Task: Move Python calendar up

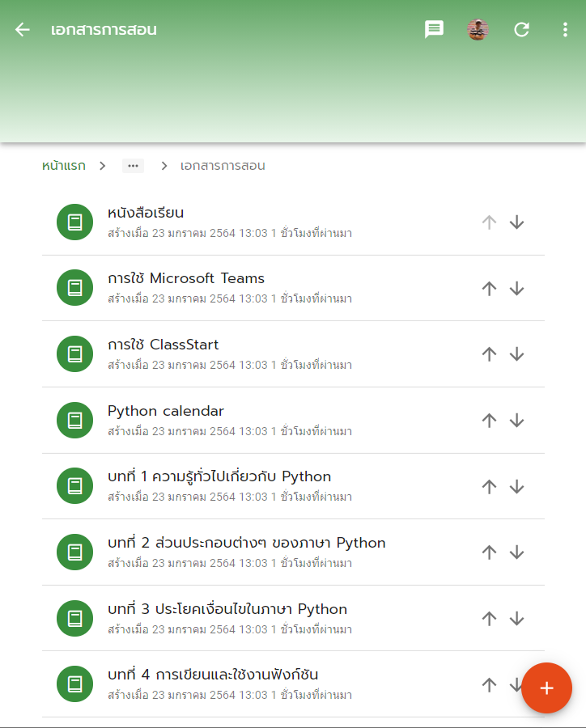Action: click(x=489, y=421)
